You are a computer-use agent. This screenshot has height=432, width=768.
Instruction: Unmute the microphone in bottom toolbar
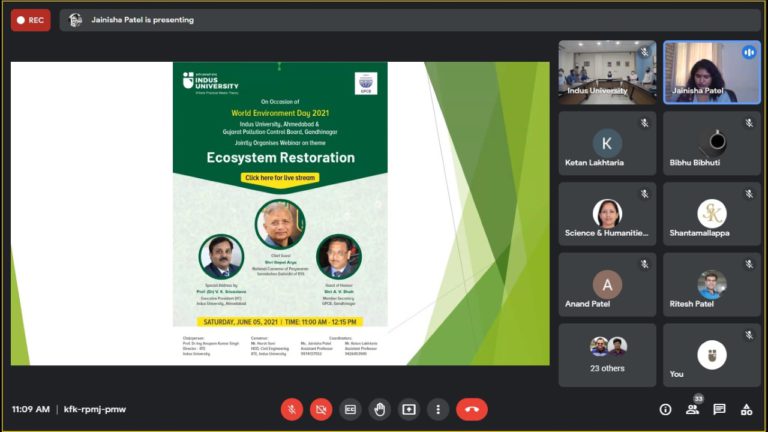[x=292, y=409]
